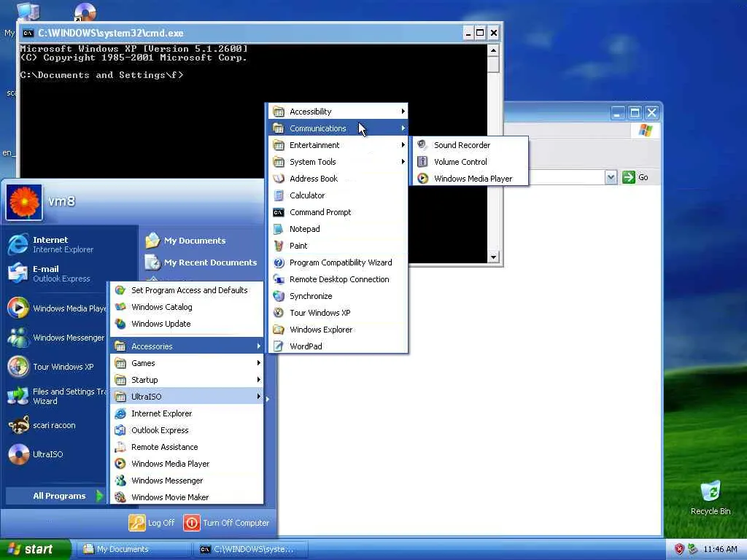747x560 pixels.
Task: Click the Windows Explorer icon
Action: pos(279,330)
